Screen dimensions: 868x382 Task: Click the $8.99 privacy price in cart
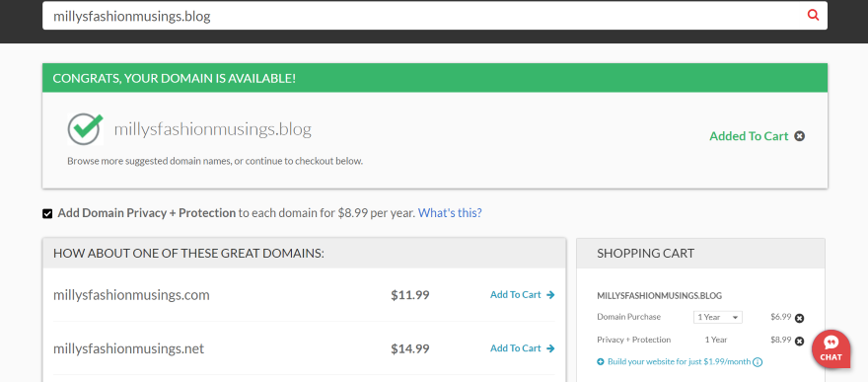tap(780, 340)
